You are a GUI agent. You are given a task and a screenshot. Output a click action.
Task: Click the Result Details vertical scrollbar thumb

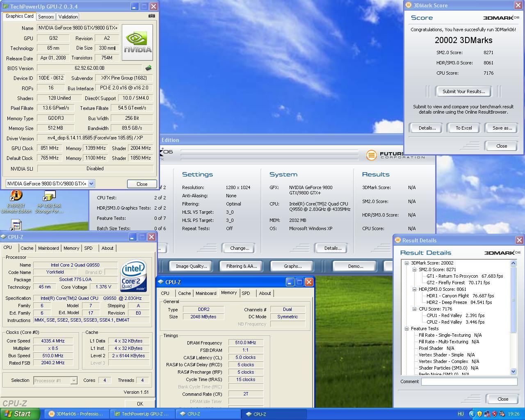tap(513, 299)
